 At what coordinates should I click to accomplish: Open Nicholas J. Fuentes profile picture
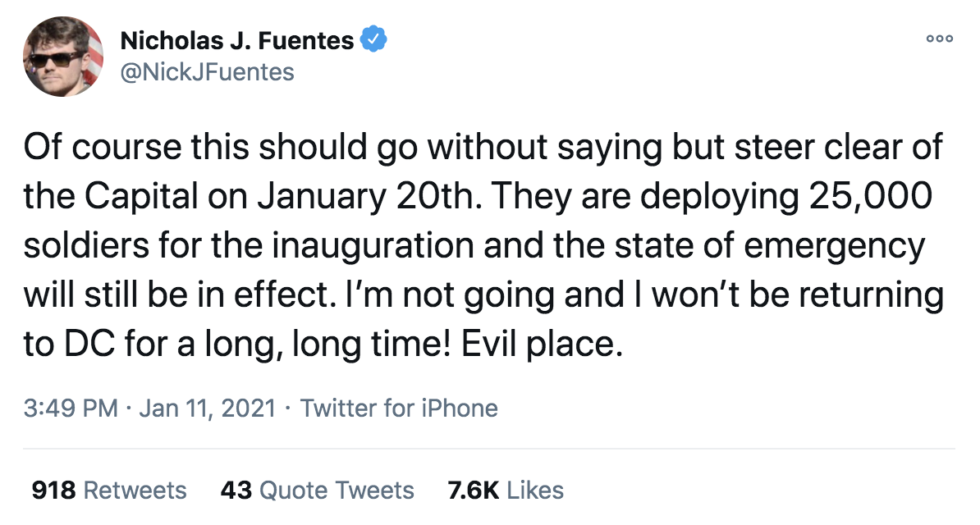[62, 56]
